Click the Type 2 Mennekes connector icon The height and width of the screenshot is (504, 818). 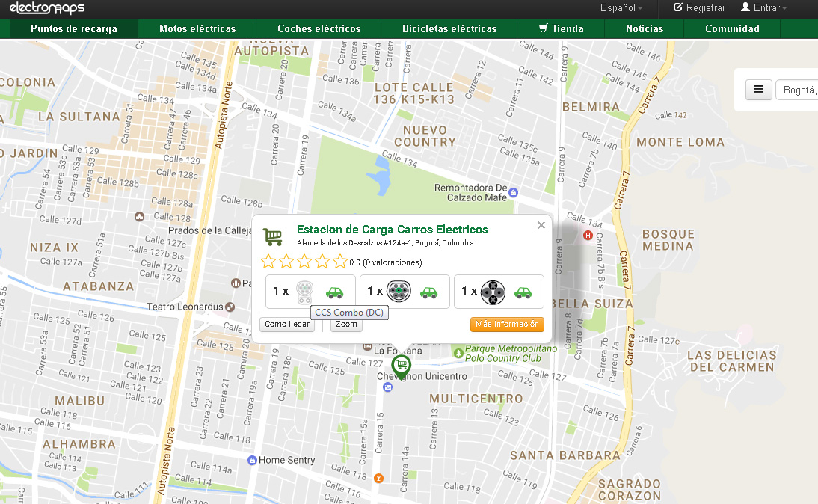point(399,291)
